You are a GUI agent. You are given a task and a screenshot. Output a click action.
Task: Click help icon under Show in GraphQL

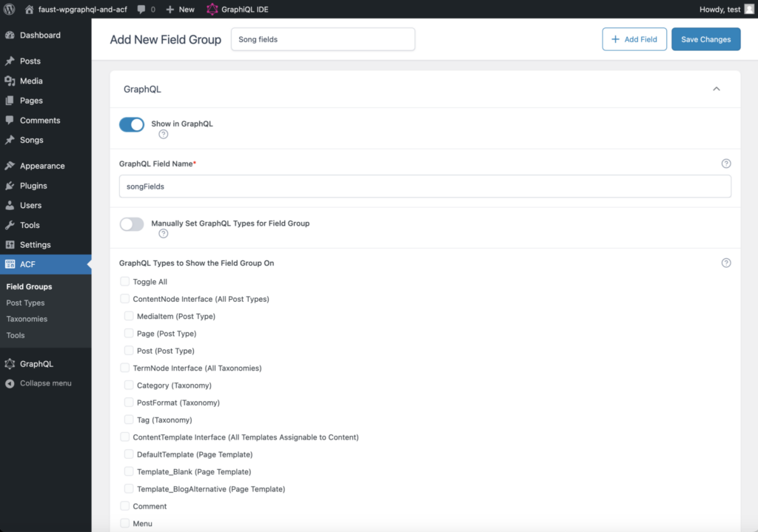163,135
